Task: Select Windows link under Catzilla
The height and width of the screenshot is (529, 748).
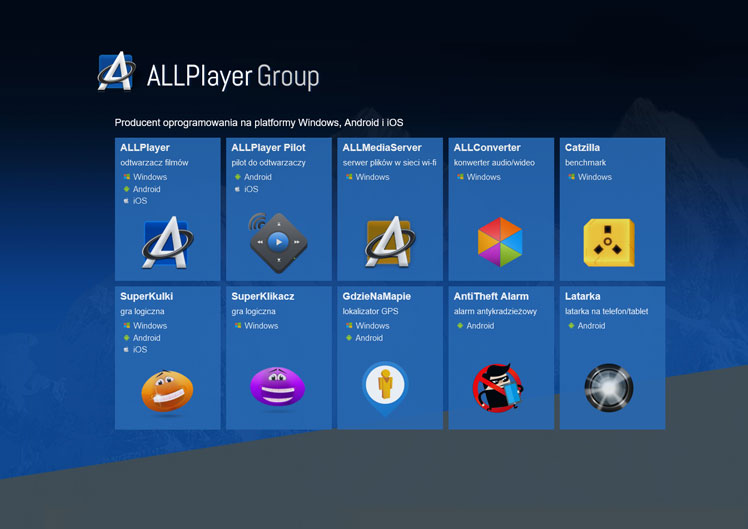Action: (x=594, y=177)
